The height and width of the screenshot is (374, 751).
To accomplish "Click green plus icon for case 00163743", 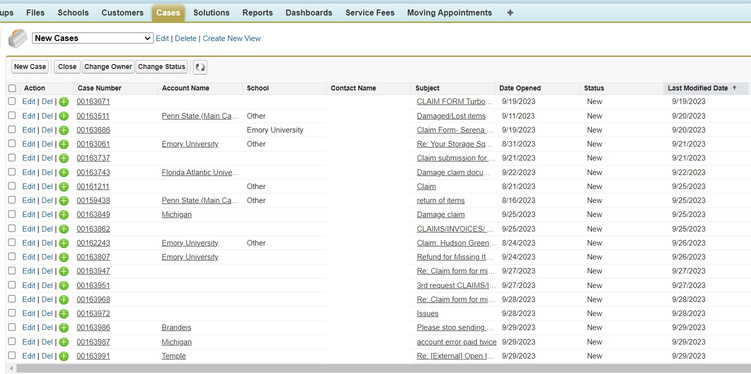I will click(x=64, y=172).
